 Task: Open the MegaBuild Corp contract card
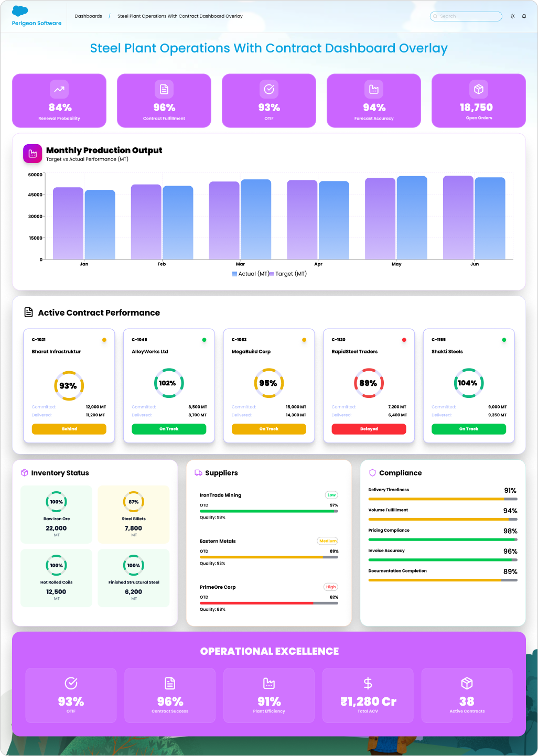[x=268, y=367]
